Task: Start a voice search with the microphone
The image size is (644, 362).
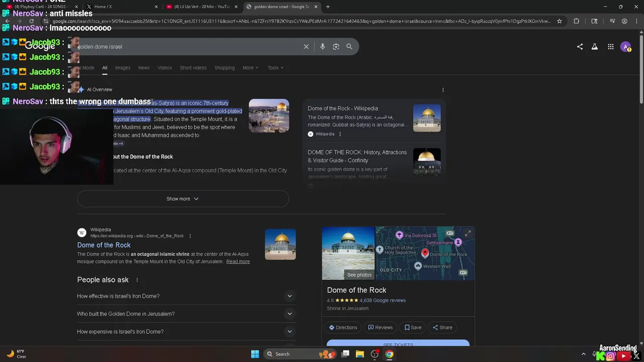Action: point(323,47)
